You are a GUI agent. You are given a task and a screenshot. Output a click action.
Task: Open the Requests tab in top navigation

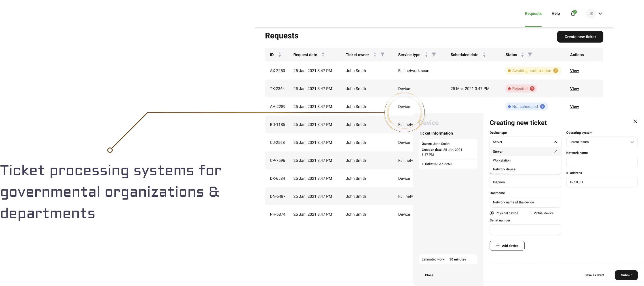point(533,14)
